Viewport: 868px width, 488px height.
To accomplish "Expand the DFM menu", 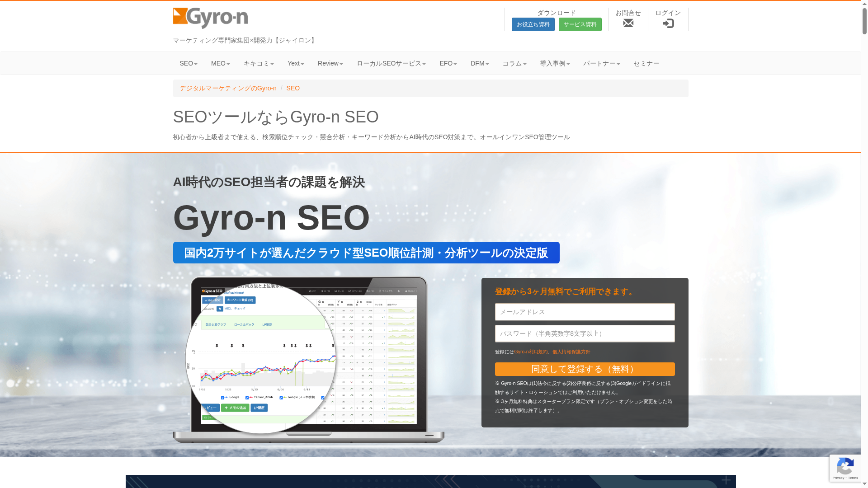I will (480, 63).
